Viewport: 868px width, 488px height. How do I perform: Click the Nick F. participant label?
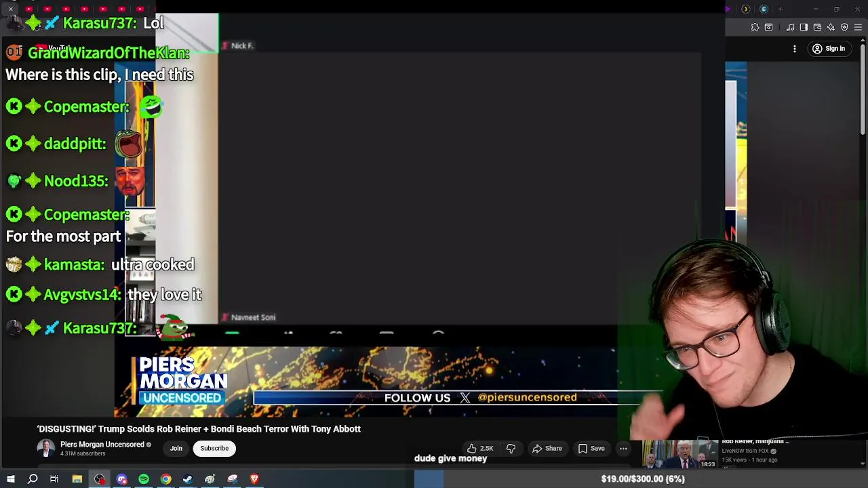242,45
